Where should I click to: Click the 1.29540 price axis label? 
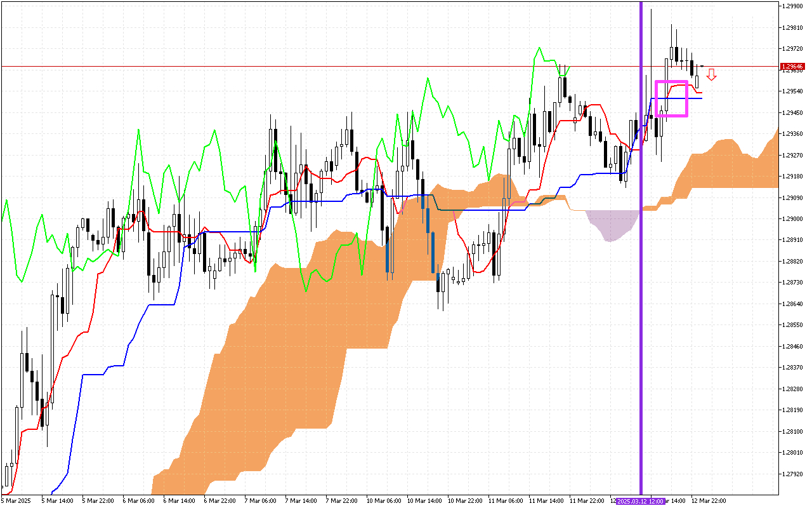click(x=793, y=91)
